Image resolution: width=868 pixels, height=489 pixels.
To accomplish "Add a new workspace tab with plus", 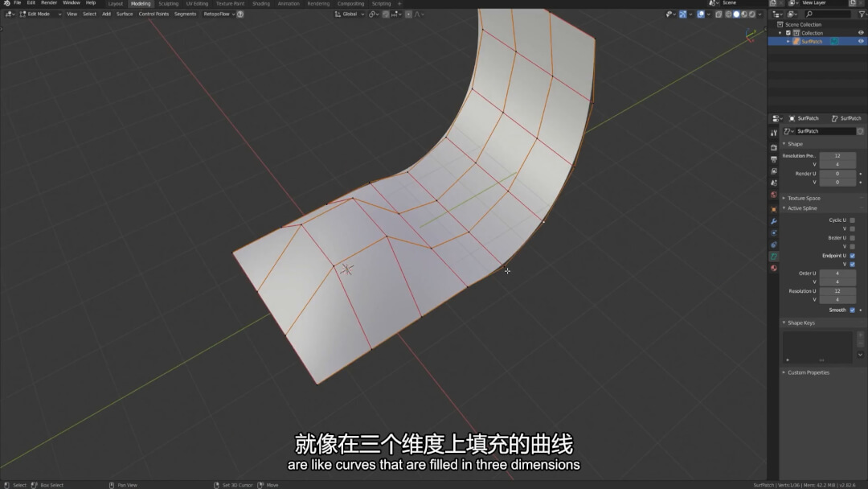I will click(x=399, y=4).
